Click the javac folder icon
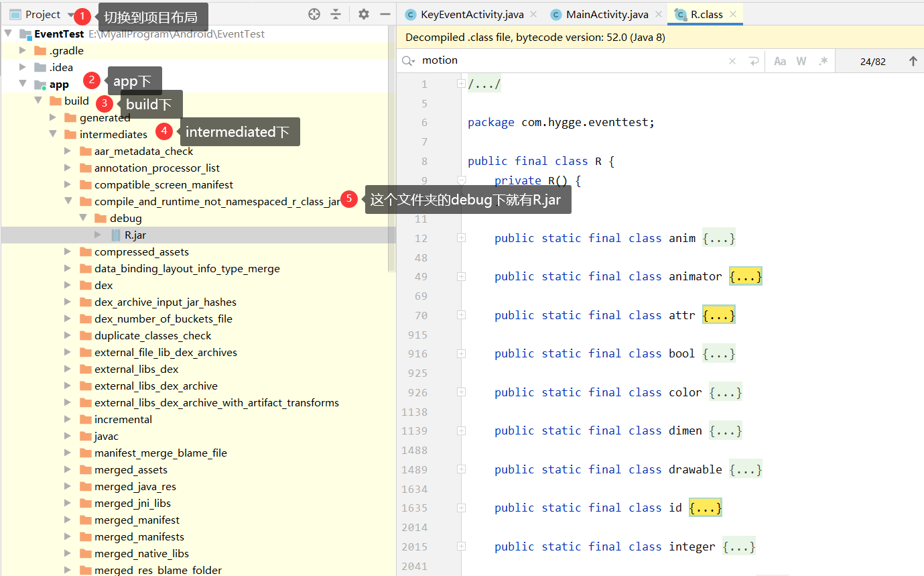This screenshot has width=924, height=576. [x=85, y=436]
